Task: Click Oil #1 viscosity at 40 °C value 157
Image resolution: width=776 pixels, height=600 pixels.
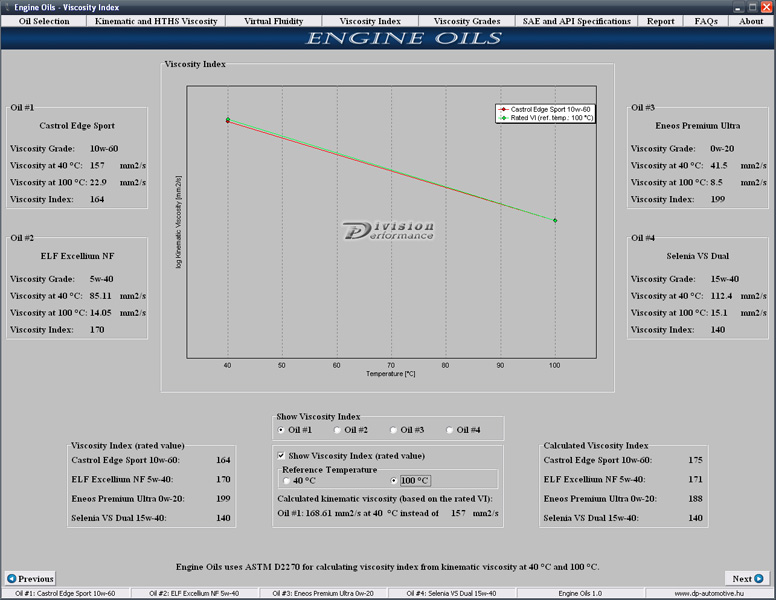Action: 97,165
